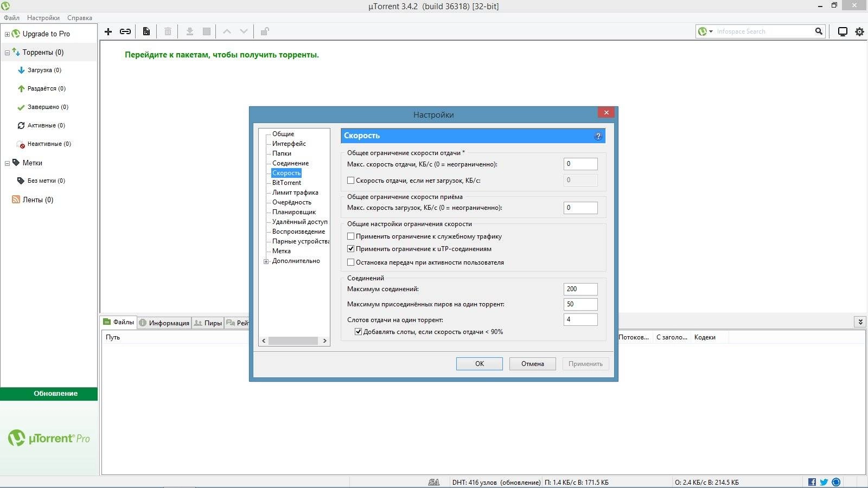
Task: Click settings tree scrollbar right arrow
Action: pyautogui.click(x=325, y=341)
